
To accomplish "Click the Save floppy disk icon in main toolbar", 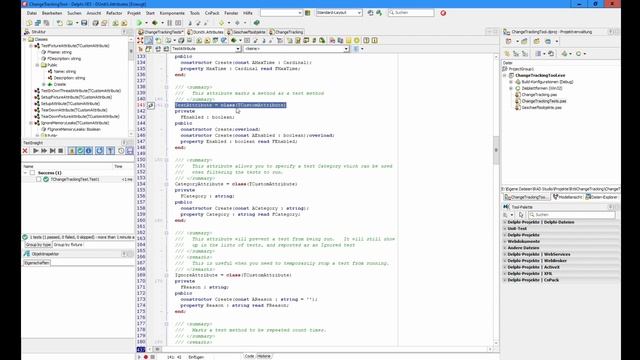I will coord(84,23).
